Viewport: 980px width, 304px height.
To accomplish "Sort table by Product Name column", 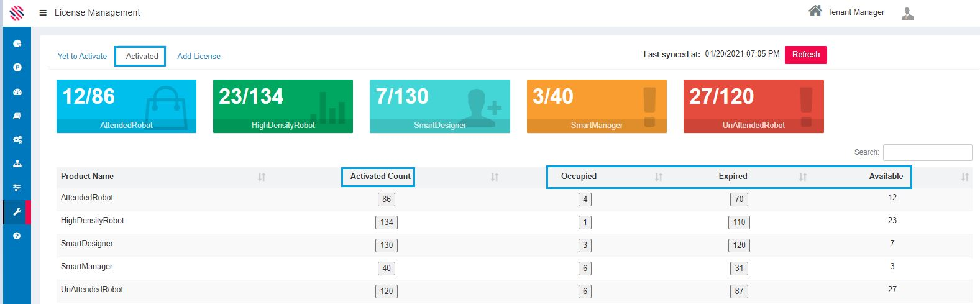I will (262, 177).
